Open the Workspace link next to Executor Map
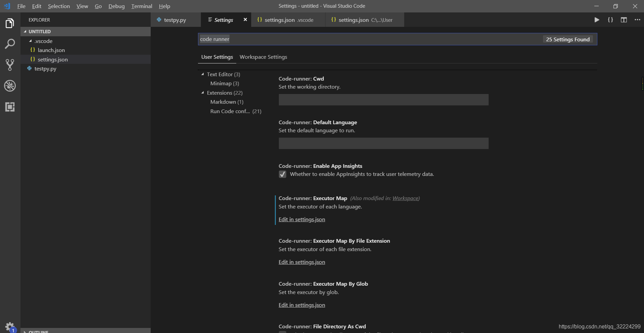The image size is (644, 333). point(405,198)
